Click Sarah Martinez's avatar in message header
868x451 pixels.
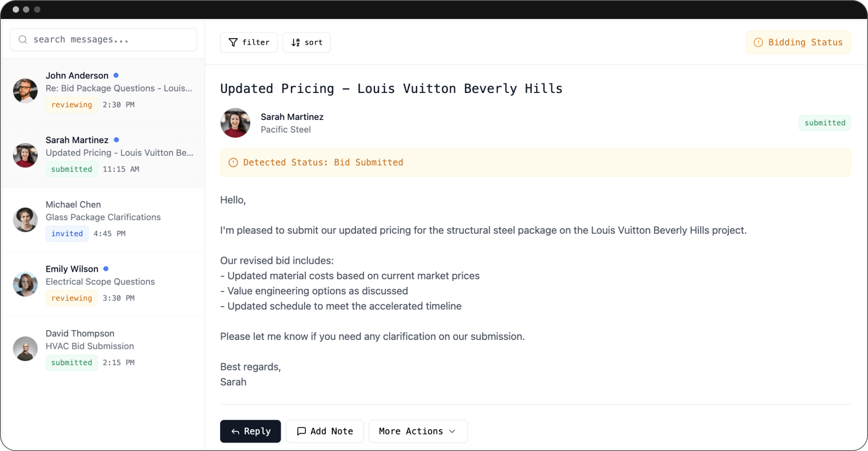point(235,123)
